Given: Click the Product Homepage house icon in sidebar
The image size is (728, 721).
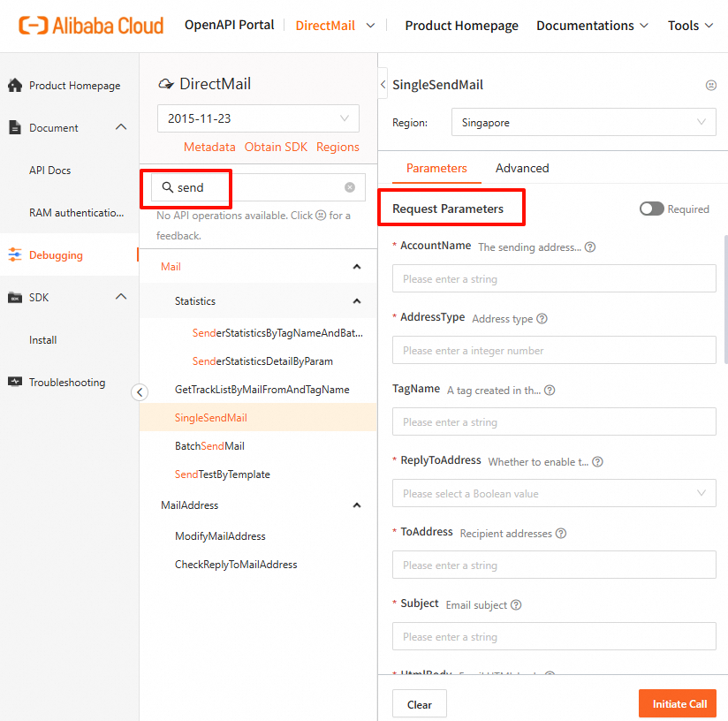Looking at the screenshot, I should coord(15,86).
